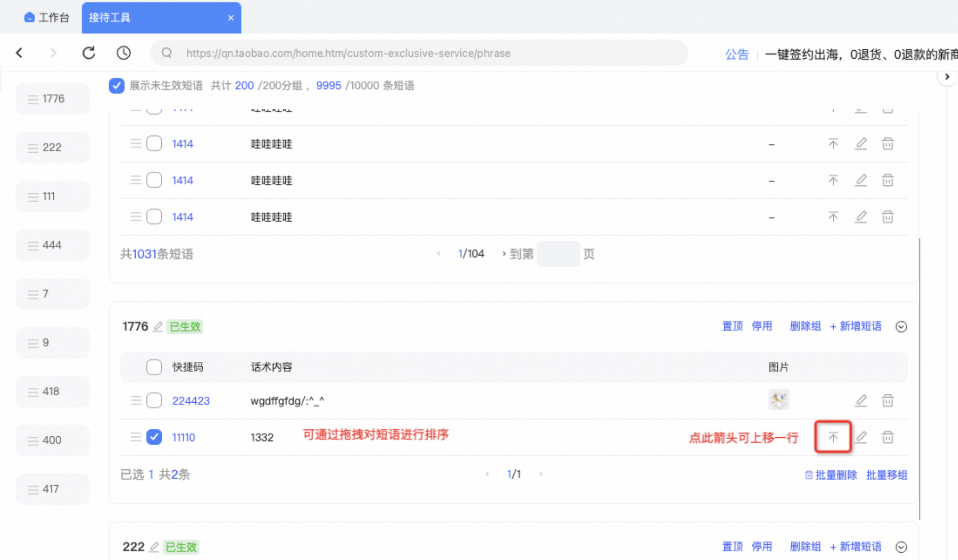
Task: Edit the 11110 phrase with pencil icon
Action: (x=861, y=437)
